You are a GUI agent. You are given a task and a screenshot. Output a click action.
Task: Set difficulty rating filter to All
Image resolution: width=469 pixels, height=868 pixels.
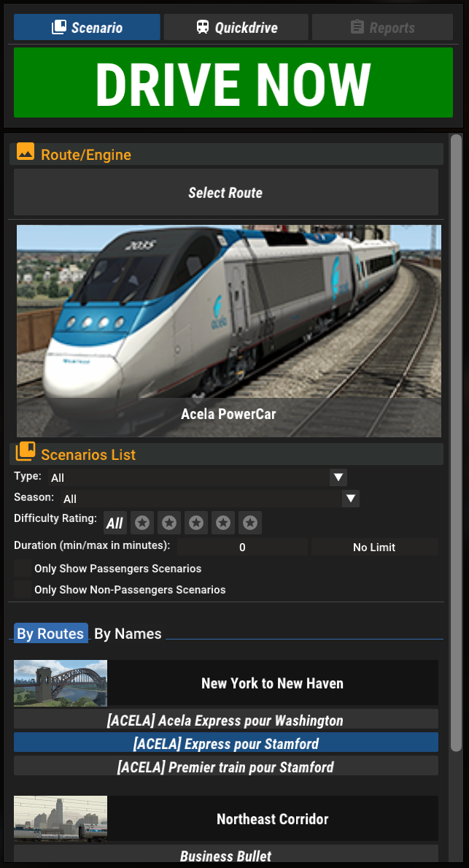tap(115, 523)
